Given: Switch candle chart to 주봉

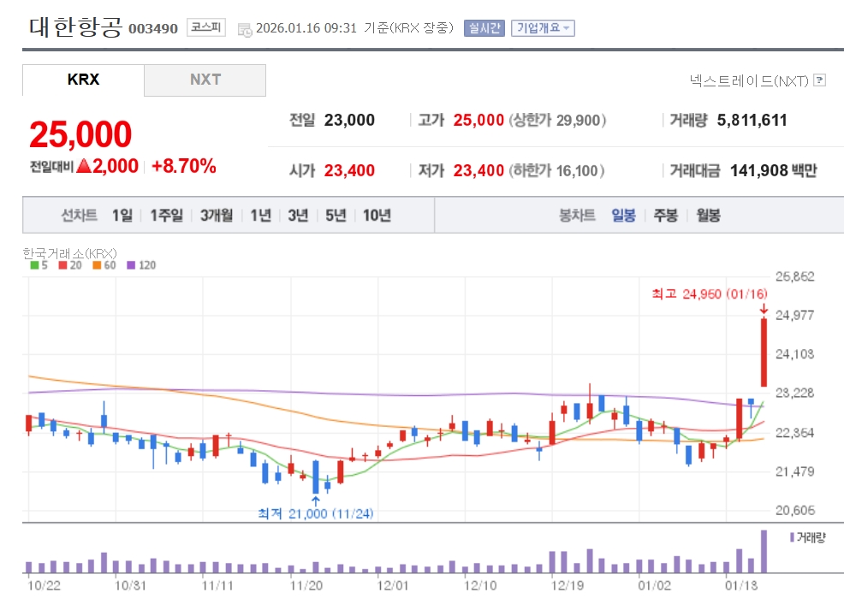Looking at the screenshot, I should pos(665,216).
